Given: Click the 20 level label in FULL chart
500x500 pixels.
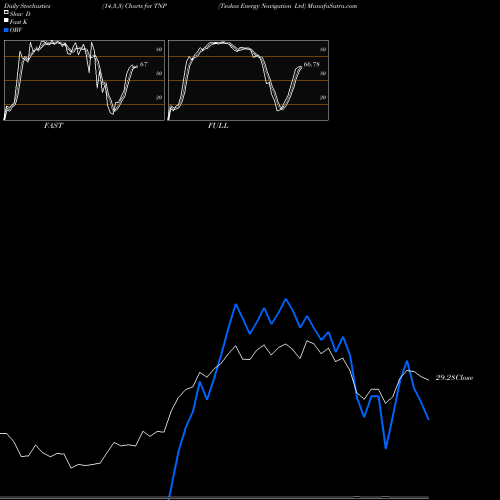Looking at the screenshot, I should (x=323, y=97).
